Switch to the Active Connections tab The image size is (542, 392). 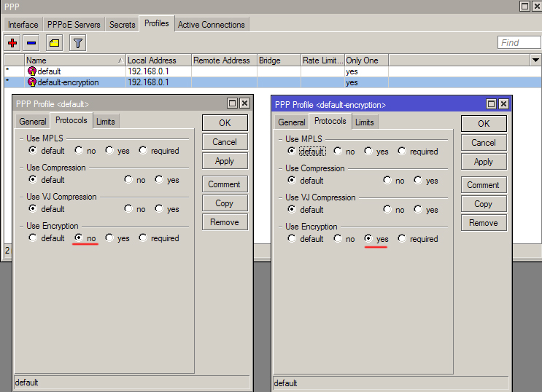[212, 25]
